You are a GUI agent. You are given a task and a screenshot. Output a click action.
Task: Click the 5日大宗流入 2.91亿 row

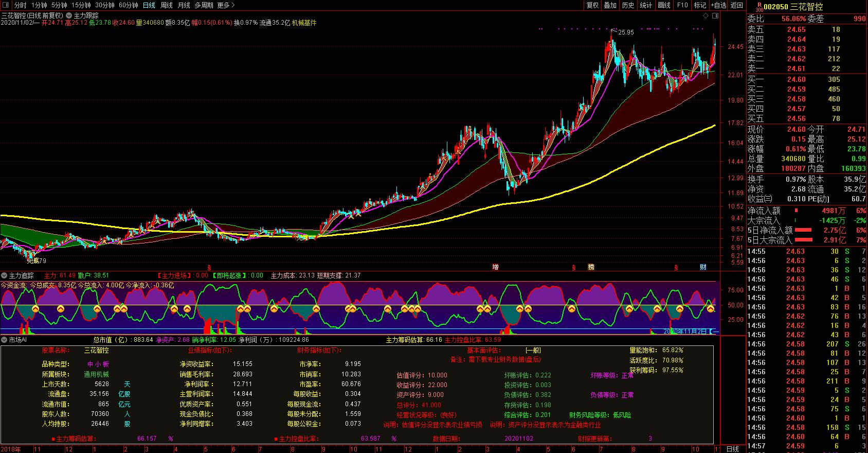[807, 240]
